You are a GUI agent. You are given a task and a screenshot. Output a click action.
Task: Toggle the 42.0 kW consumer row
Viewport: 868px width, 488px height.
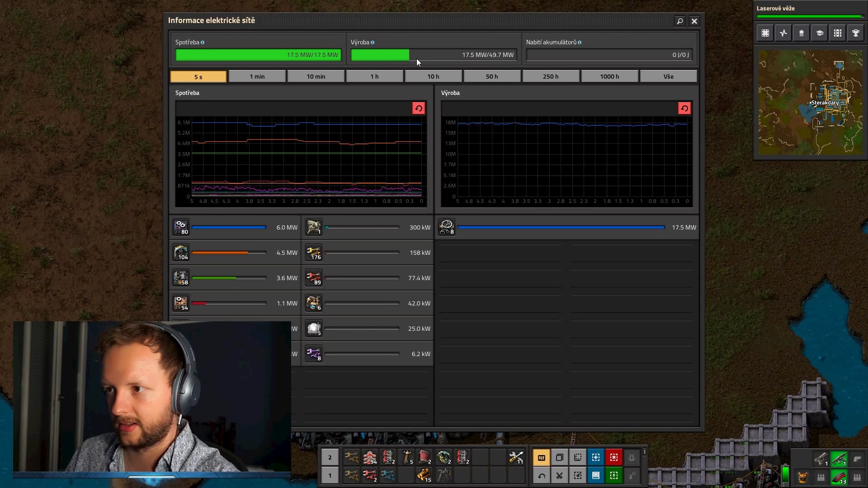(x=368, y=303)
